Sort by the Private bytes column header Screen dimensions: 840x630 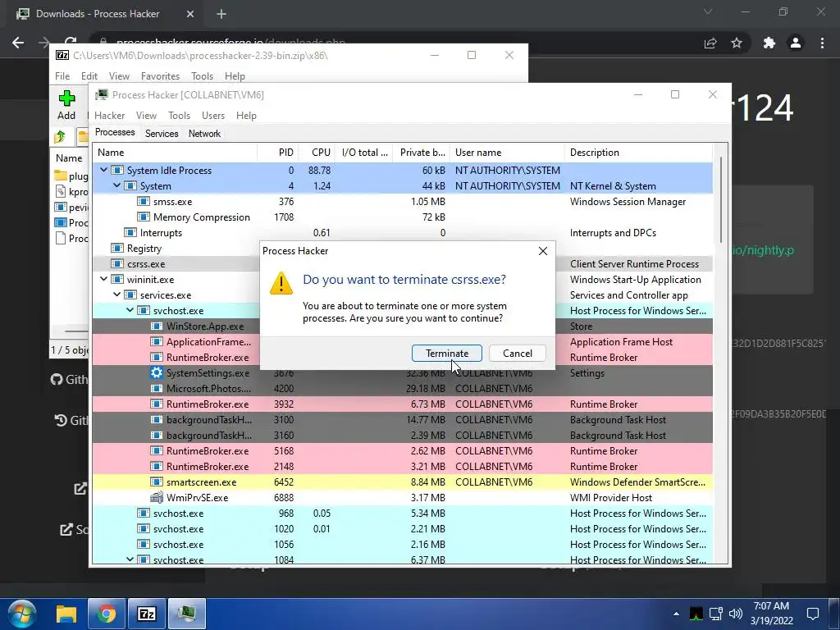(421, 152)
